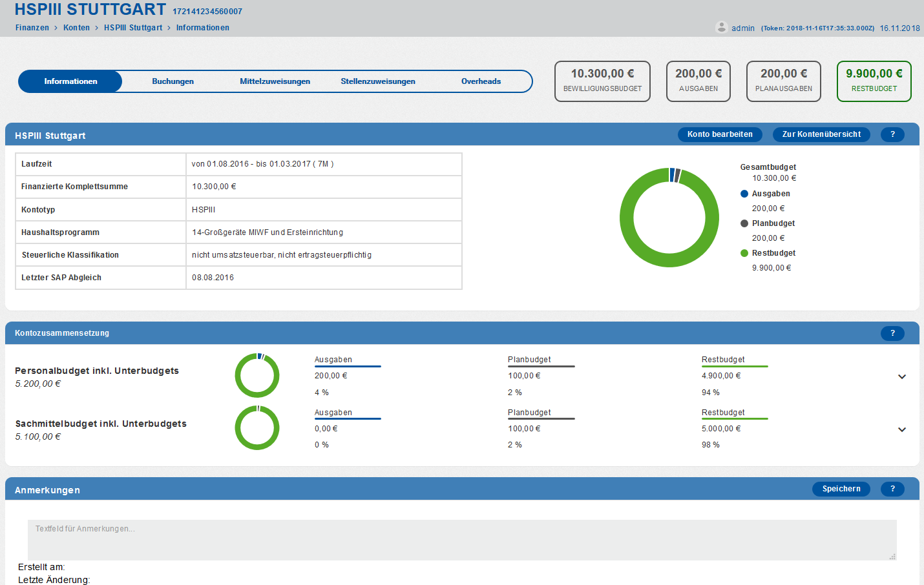Click the blue Ausgaben legend dot

point(744,194)
